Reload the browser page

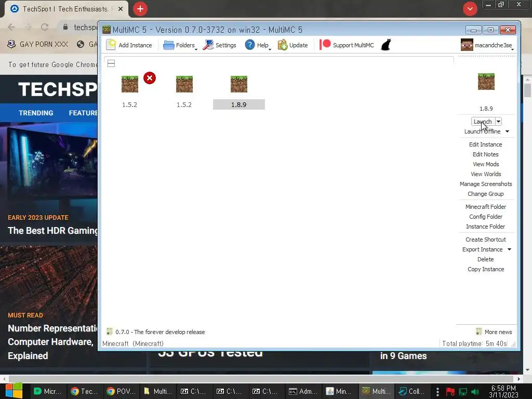click(x=45, y=27)
